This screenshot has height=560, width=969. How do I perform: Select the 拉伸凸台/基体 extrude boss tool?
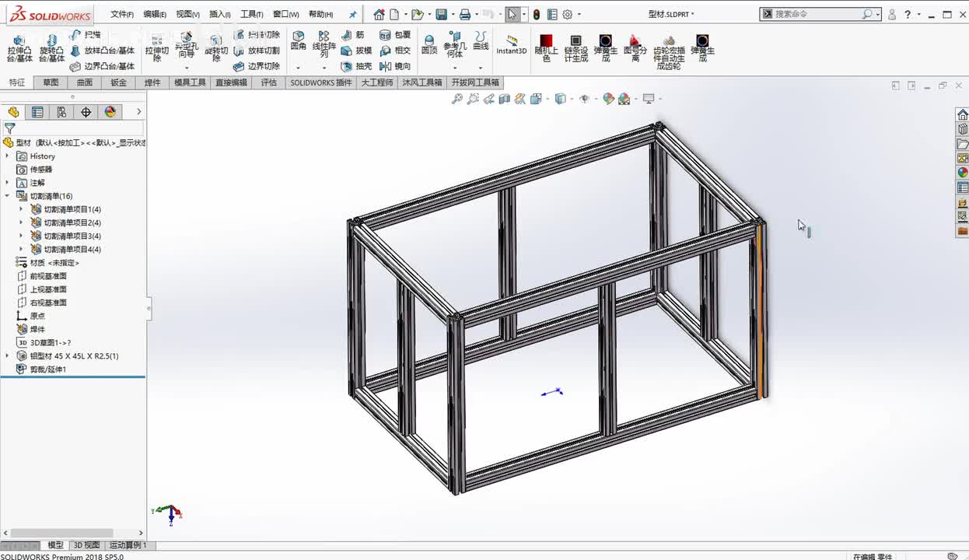click(x=19, y=48)
